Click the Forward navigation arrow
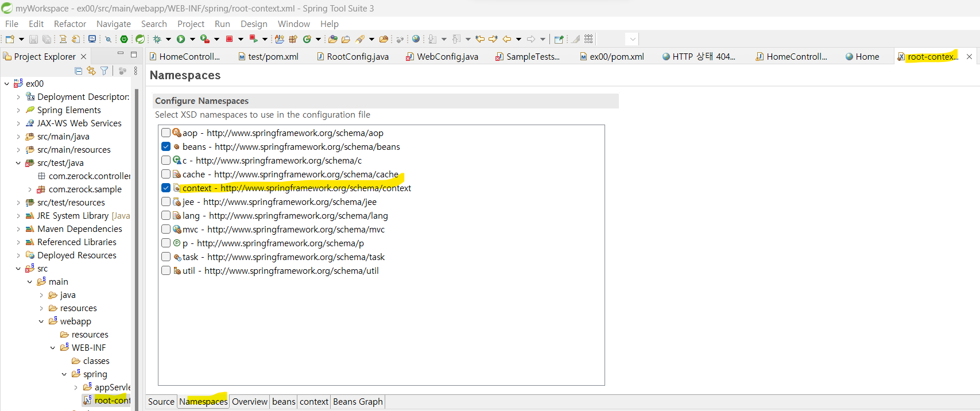 tap(531, 39)
